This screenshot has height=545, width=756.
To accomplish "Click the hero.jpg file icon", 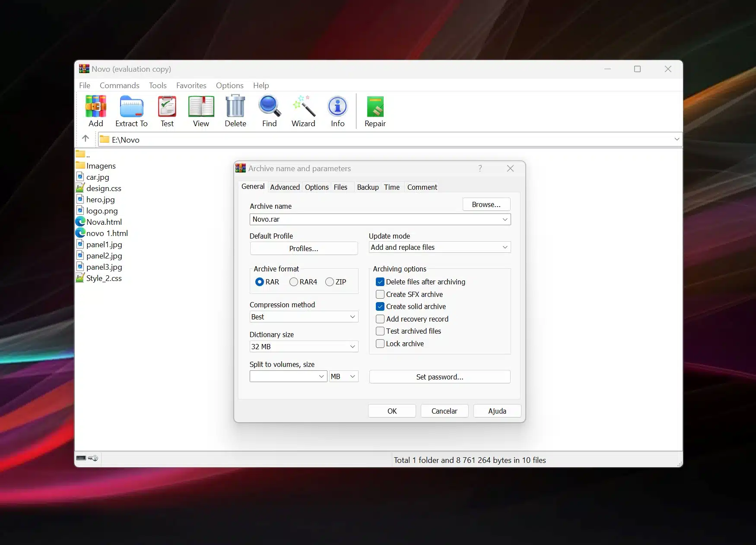I will 80,199.
